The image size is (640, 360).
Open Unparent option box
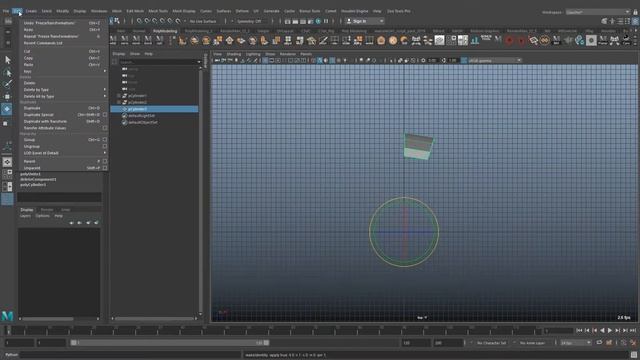[x=105, y=168]
